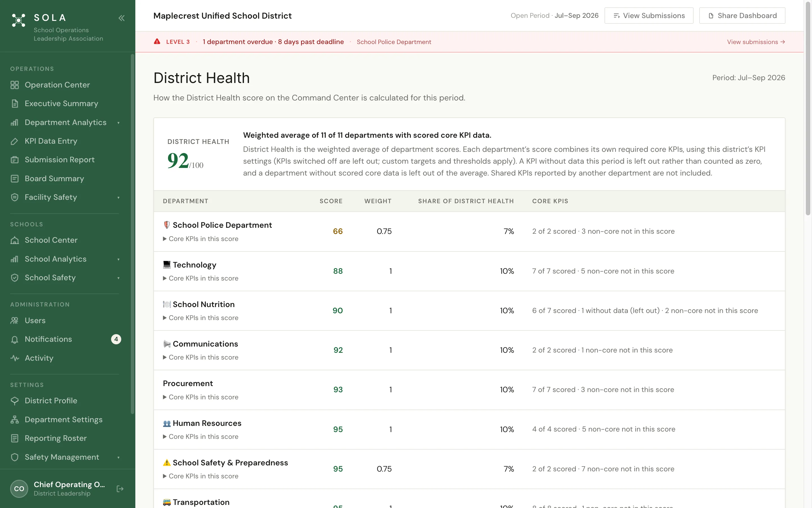Expand Department Analytics submenu arrow

(118, 123)
